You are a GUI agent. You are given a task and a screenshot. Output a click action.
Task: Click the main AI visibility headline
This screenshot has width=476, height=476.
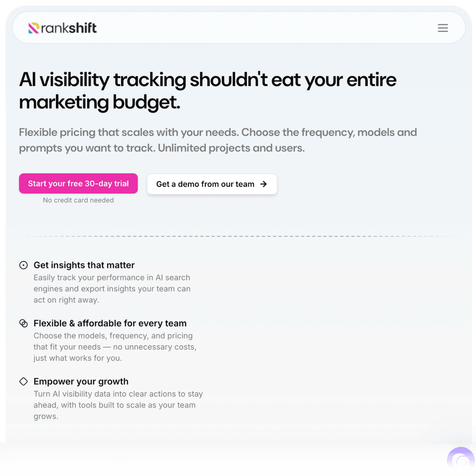point(207,90)
